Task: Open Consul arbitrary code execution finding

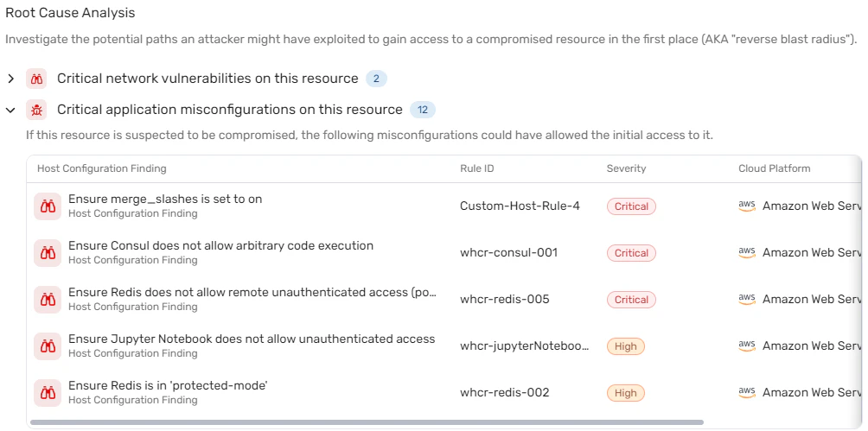Action: [x=220, y=245]
